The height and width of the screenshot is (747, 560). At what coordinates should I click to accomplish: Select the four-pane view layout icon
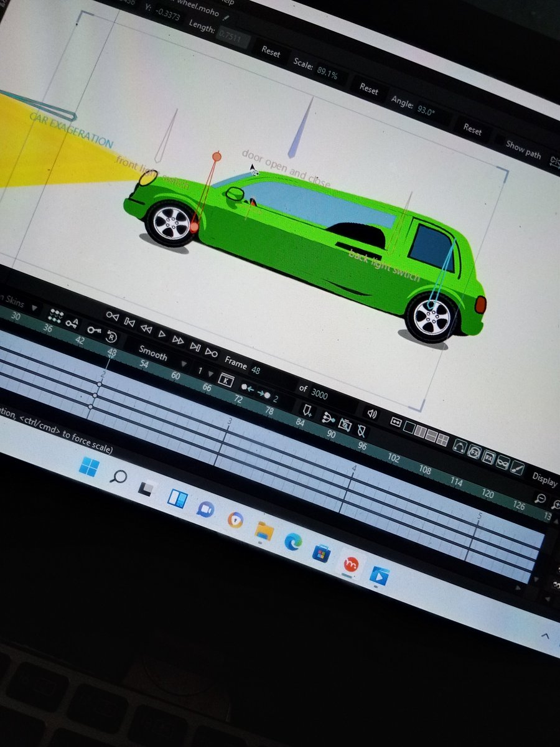[442, 440]
